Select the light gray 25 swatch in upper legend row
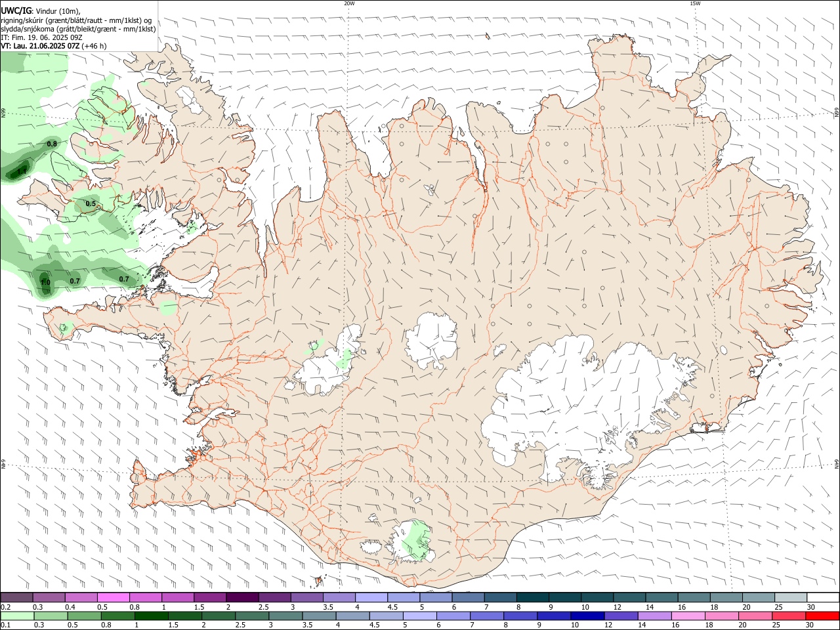 coord(791,597)
